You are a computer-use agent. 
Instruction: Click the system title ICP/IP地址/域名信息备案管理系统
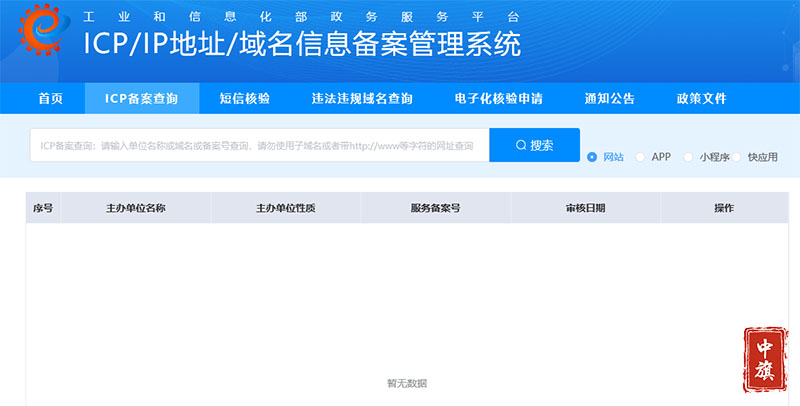coord(301,46)
